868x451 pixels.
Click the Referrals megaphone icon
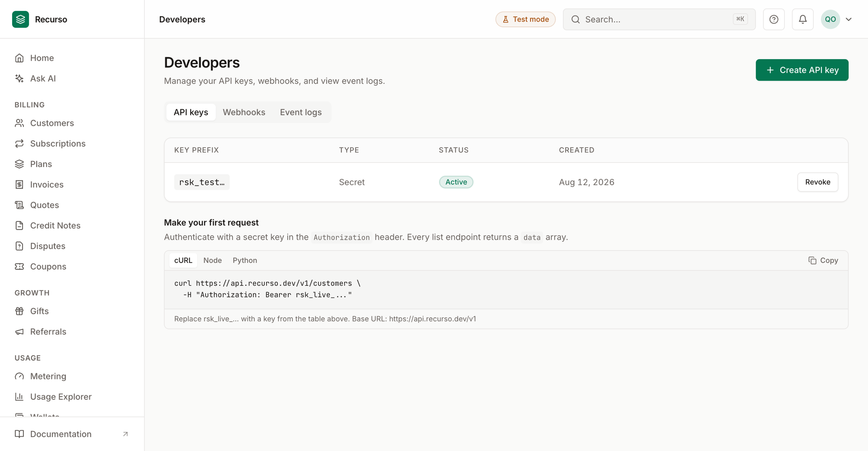(19, 332)
